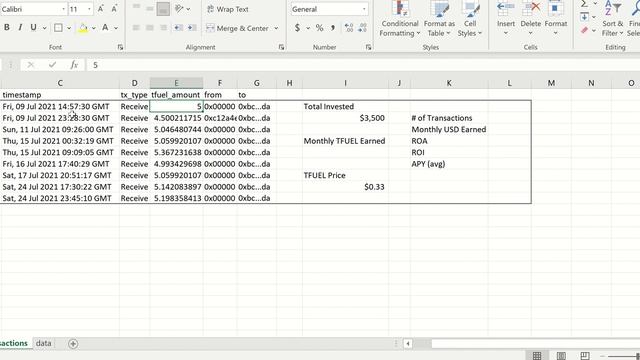
Task: Apply Accounting dollar number format
Action: point(297,28)
